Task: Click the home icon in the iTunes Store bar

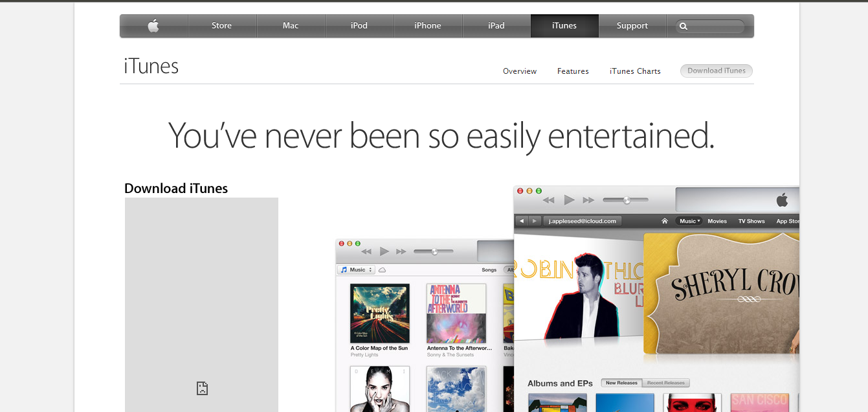Action: pos(664,221)
